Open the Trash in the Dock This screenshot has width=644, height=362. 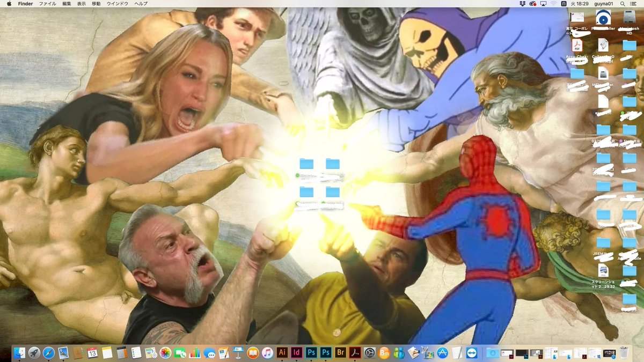point(624,352)
